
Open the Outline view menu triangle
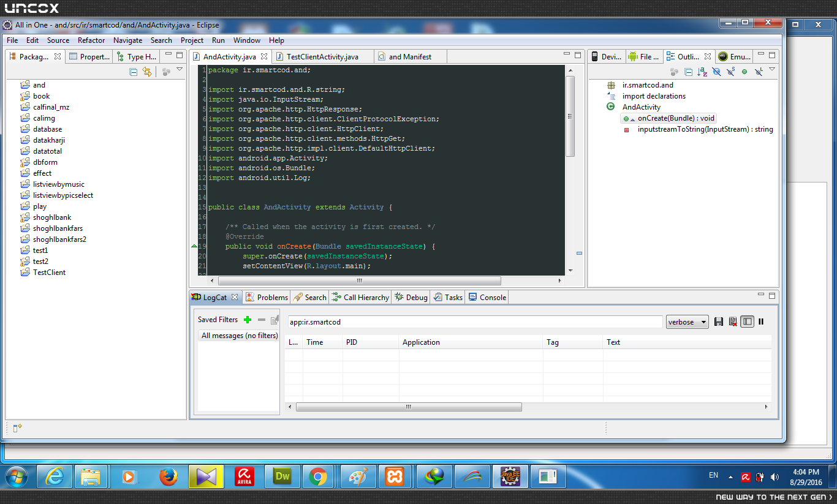click(x=771, y=70)
